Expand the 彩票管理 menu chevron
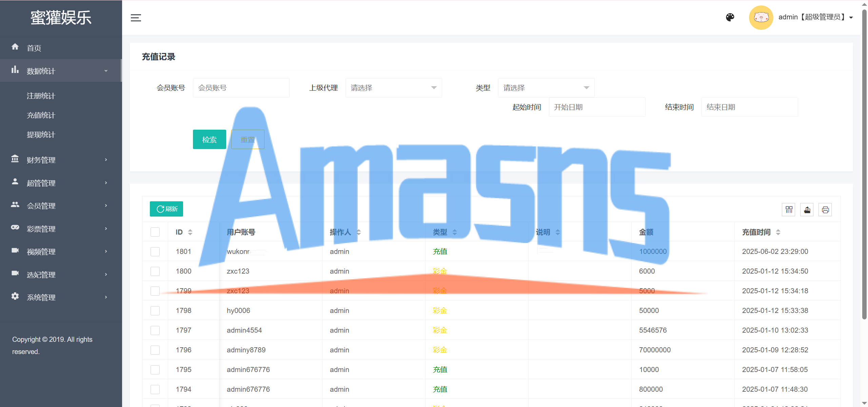This screenshot has width=868, height=407. pyautogui.click(x=106, y=228)
